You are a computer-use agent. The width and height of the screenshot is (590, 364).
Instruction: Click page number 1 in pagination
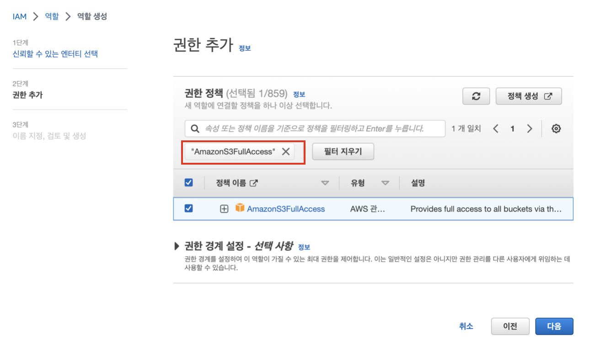512,129
